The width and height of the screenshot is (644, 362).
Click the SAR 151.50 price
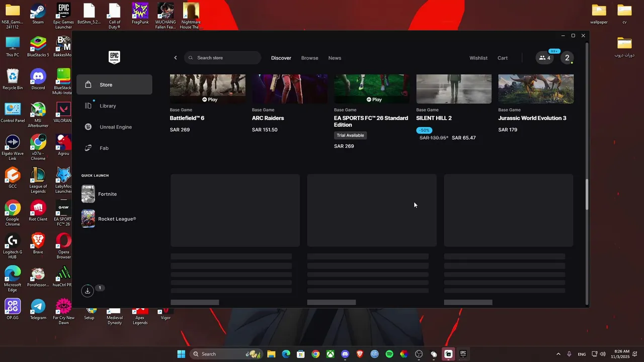(x=265, y=130)
